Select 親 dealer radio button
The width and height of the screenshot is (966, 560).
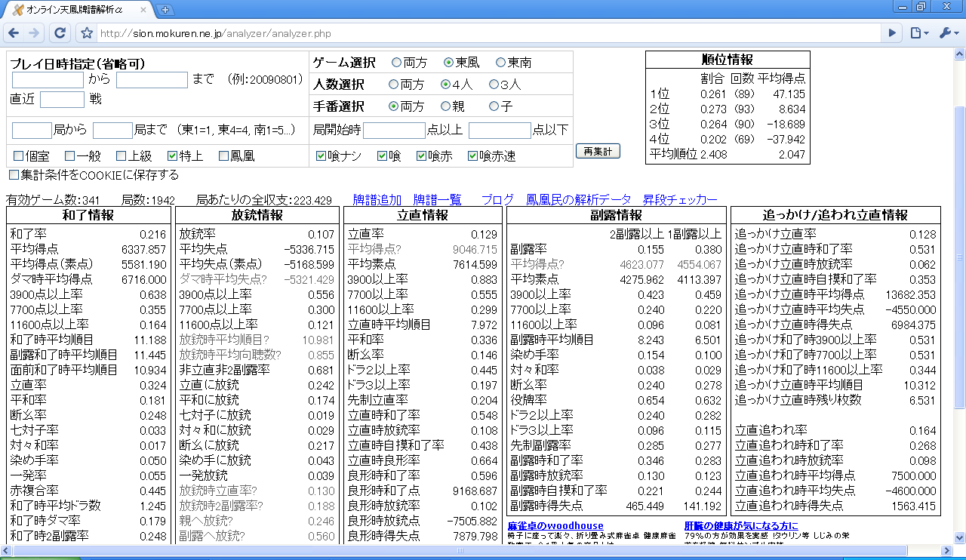point(445,106)
